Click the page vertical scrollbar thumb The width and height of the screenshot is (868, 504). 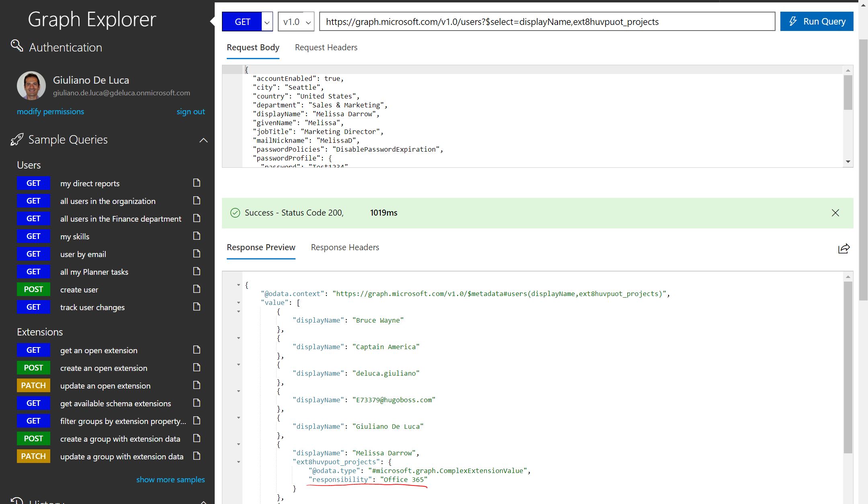(863, 170)
